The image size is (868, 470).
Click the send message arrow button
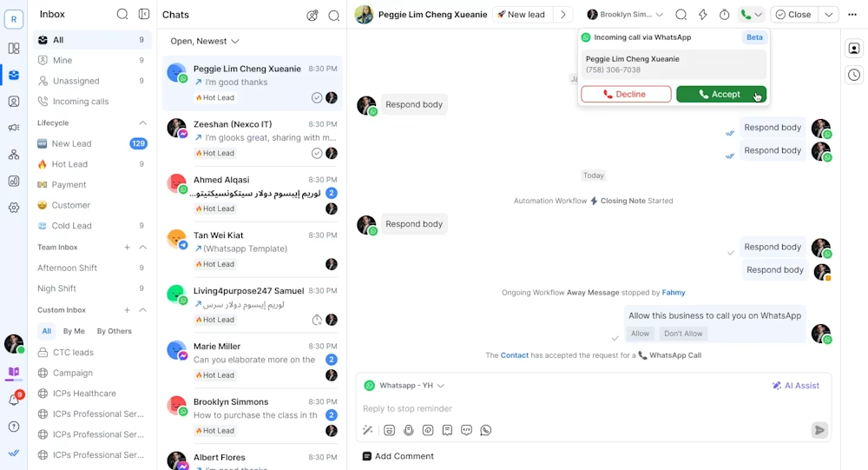(820, 430)
